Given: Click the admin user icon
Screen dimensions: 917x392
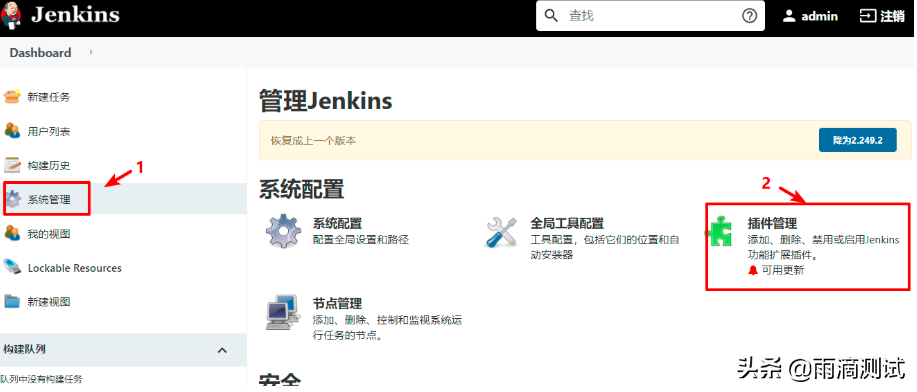Looking at the screenshot, I should point(790,16).
